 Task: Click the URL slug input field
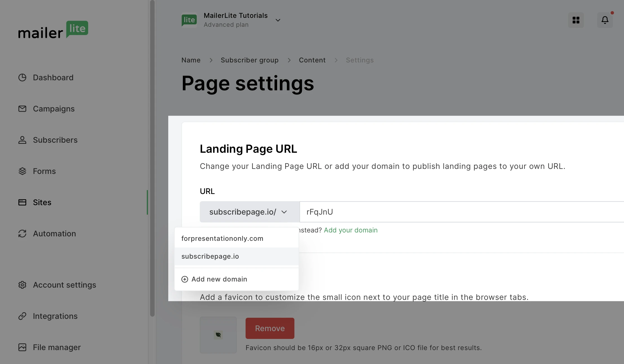(447, 212)
